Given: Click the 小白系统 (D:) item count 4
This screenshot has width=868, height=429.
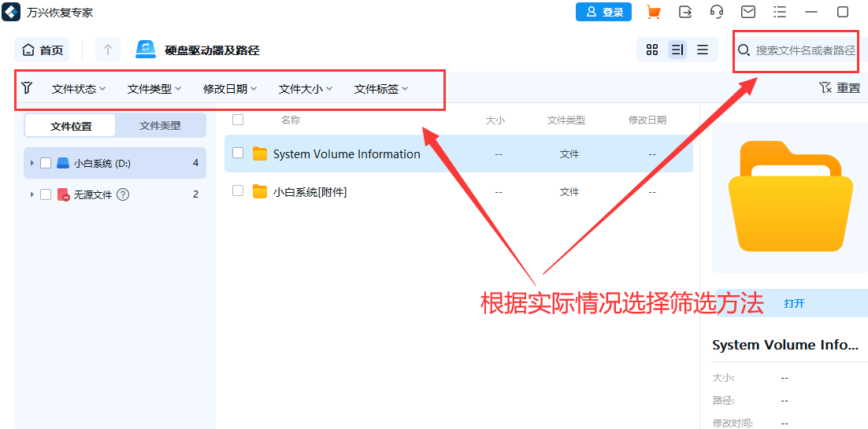Looking at the screenshot, I should click(x=195, y=163).
